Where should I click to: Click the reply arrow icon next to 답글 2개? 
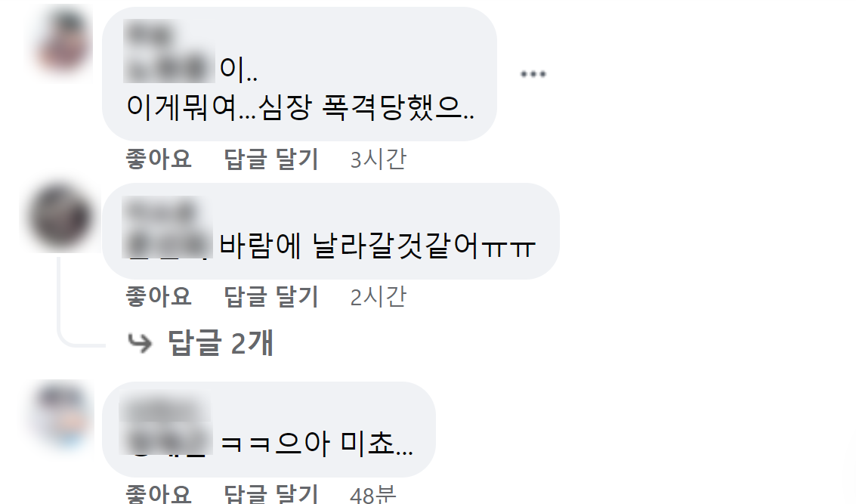[x=140, y=343]
